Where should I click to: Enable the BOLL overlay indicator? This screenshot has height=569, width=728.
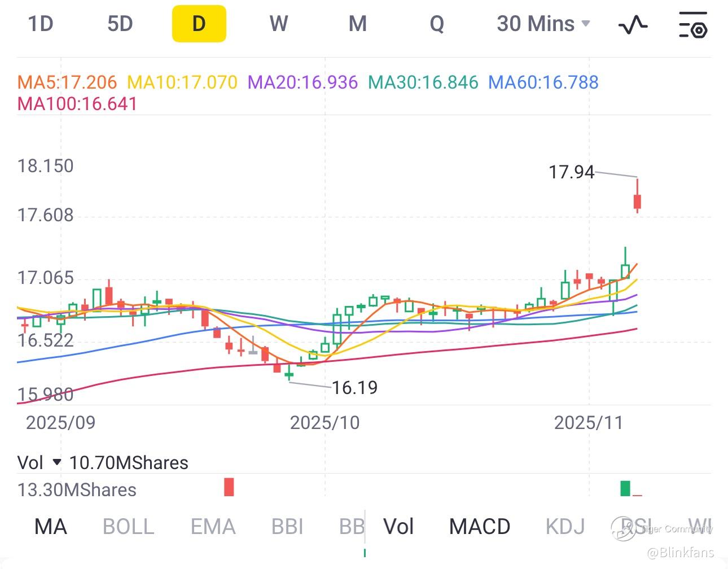click(129, 527)
